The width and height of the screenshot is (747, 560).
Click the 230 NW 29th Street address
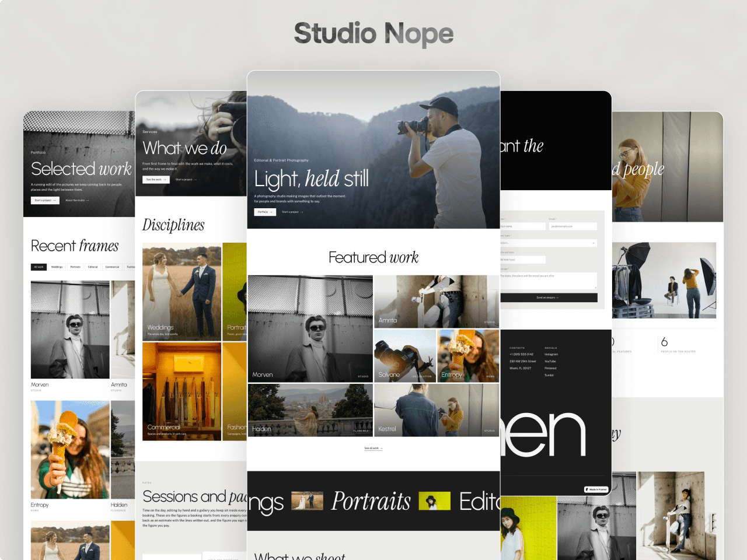point(522,361)
